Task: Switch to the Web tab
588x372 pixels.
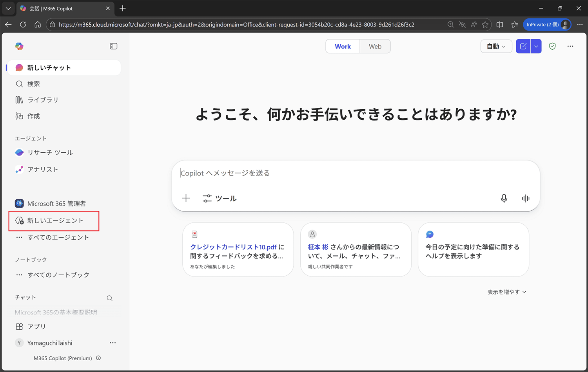Action: (x=375, y=46)
